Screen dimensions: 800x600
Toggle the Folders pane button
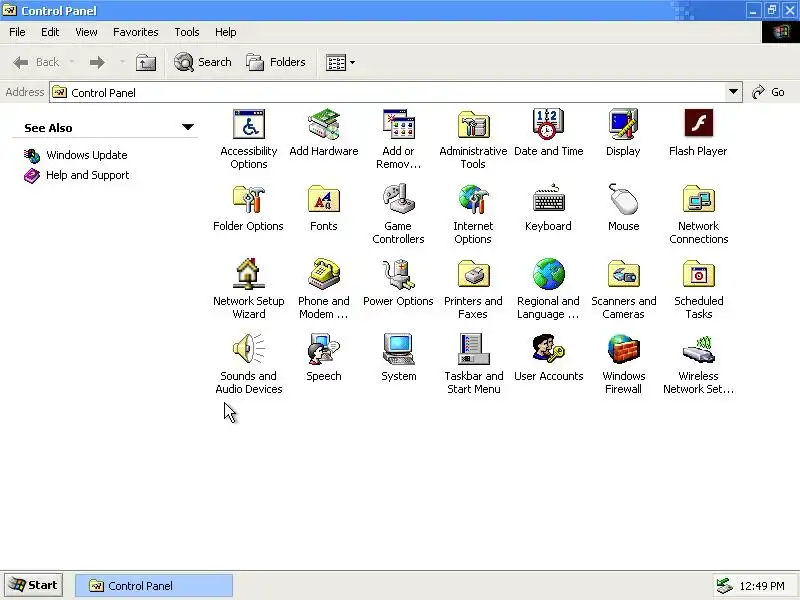(276, 62)
